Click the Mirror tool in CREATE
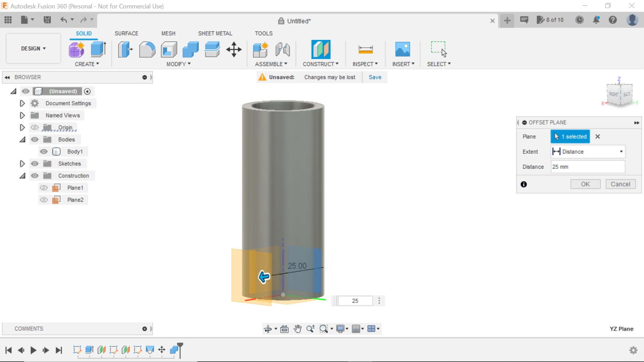 87,64
